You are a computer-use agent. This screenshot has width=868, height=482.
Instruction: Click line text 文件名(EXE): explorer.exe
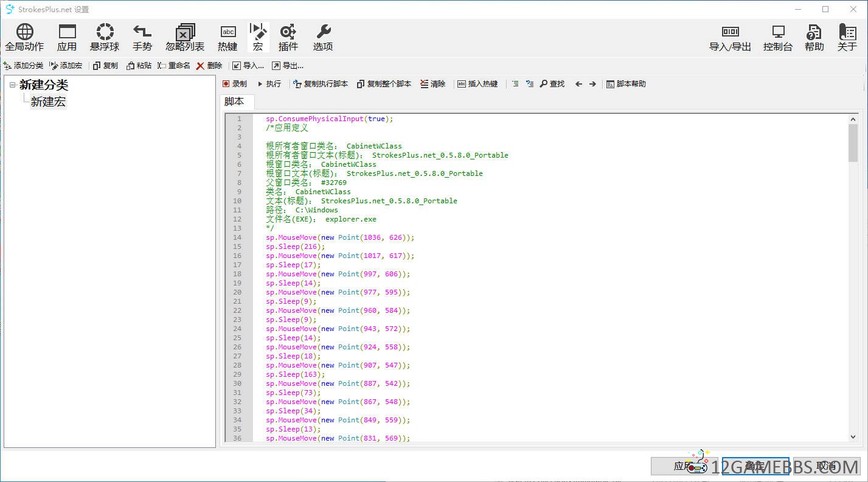pos(321,219)
